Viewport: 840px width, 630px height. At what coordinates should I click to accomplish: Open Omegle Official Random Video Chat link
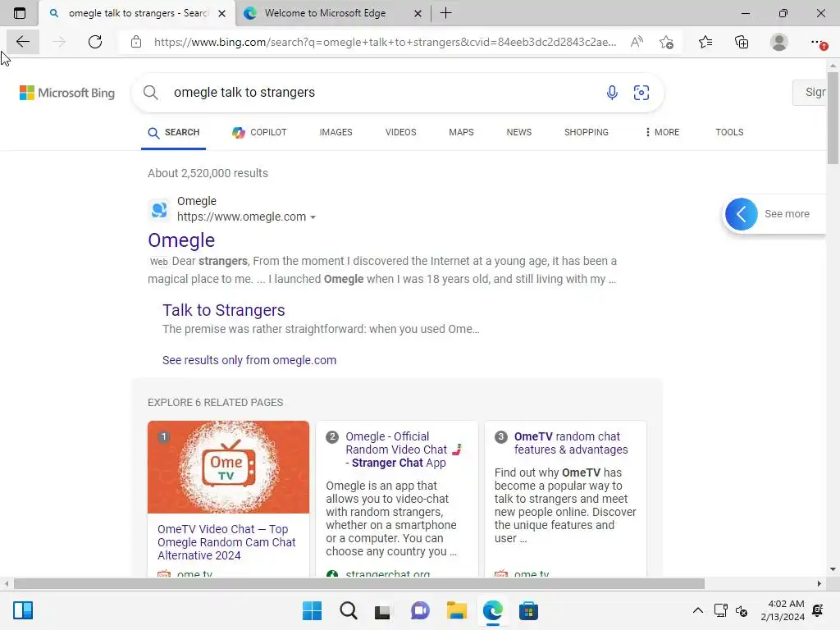(404, 450)
